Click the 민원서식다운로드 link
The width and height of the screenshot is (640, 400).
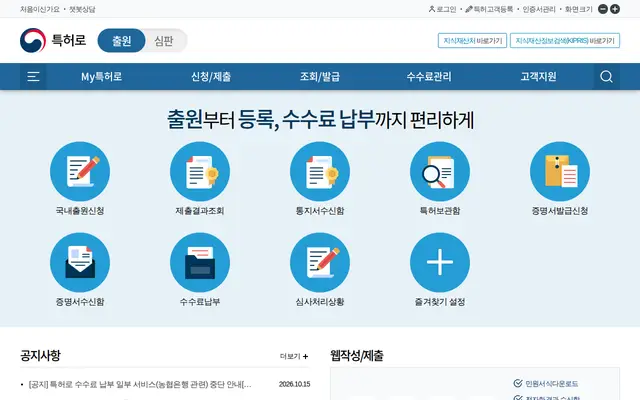(x=546, y=384)
